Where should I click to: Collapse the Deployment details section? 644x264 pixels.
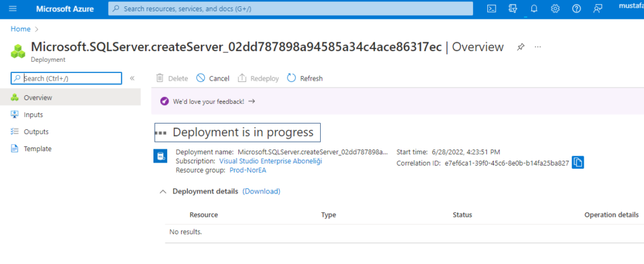pos(163,191)
